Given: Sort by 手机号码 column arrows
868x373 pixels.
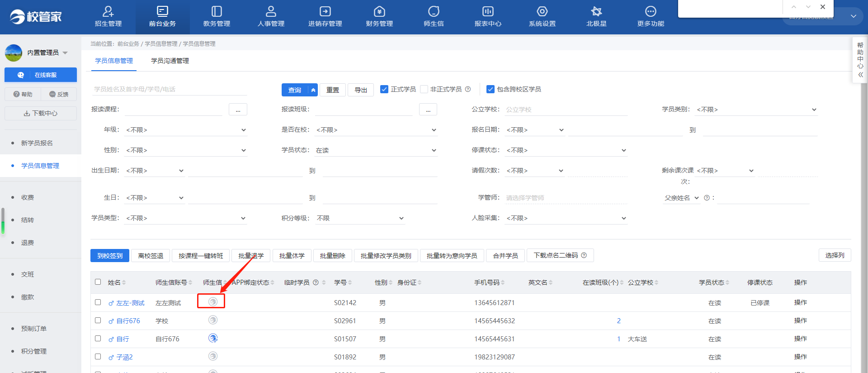Looking at the screenshot, I should pyautogui.click(x=503, y=282).
